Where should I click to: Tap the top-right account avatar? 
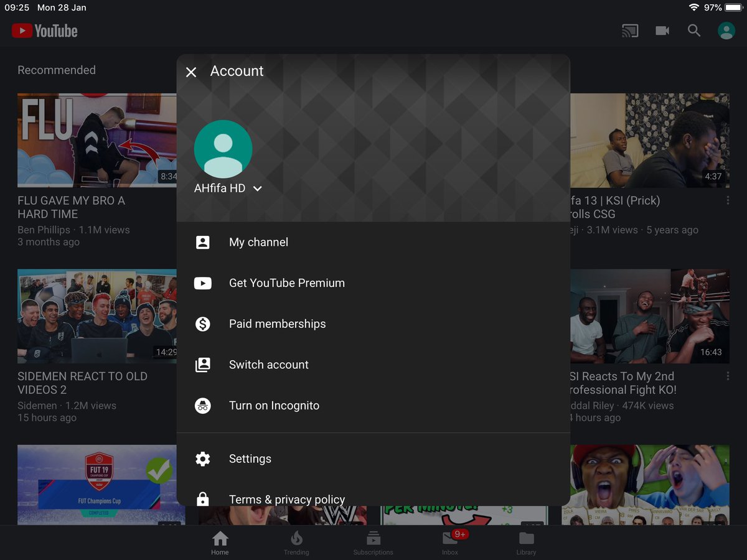point(726,30)
